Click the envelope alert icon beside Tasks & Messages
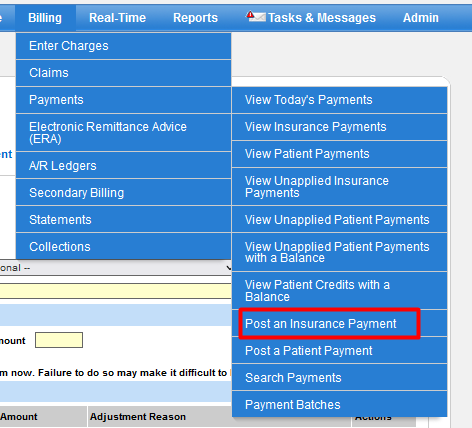Image resolution: width=472 pixels, height=428 pixels. (x=255, y=16)
